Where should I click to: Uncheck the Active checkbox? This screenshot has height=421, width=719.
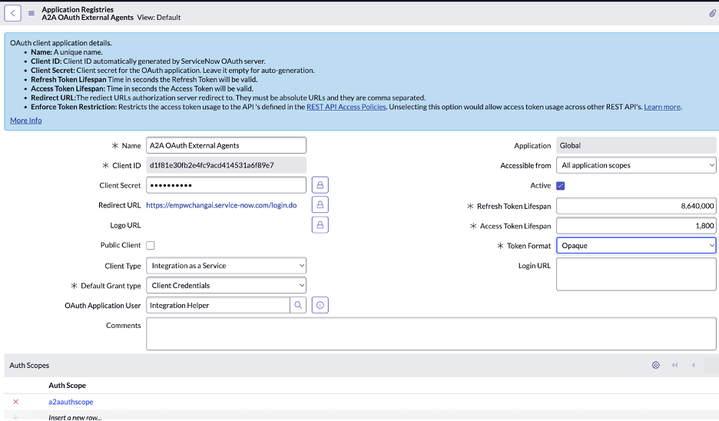tap(560, 185)
